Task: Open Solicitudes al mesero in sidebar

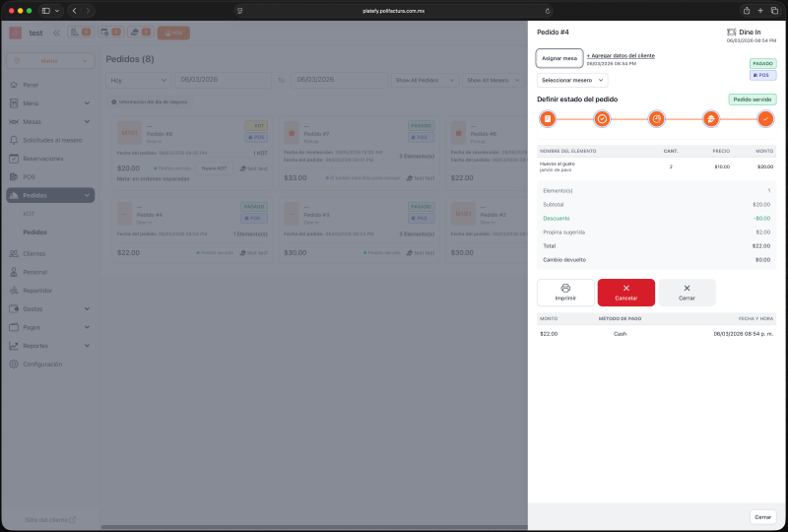Action: (50, 140)
